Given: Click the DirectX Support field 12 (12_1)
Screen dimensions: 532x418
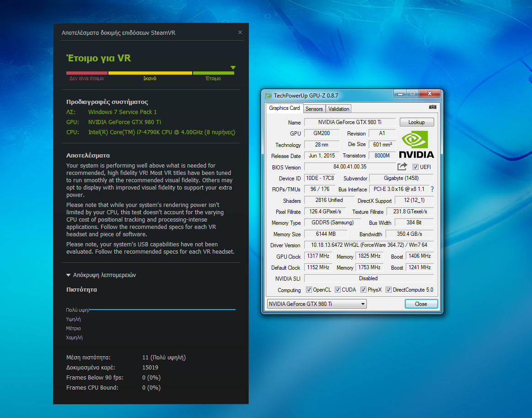Looking at the screenshot, I should click(414, 201).
